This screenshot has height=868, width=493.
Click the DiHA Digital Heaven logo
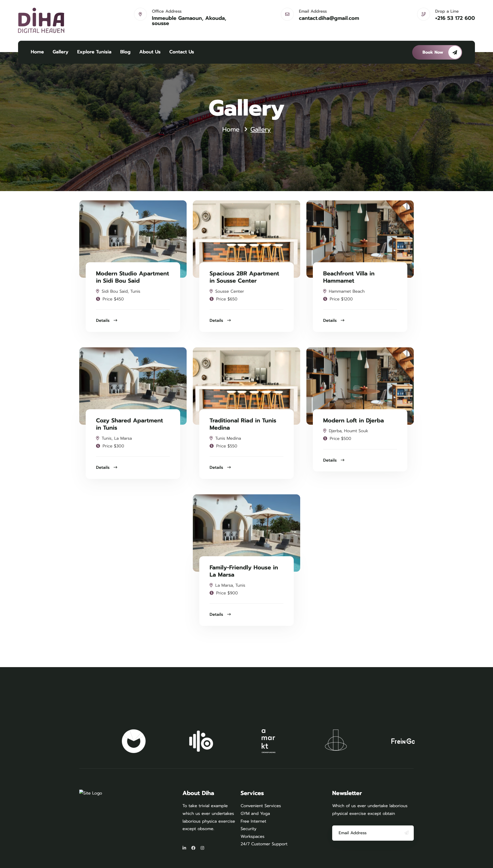pos(41,20)
